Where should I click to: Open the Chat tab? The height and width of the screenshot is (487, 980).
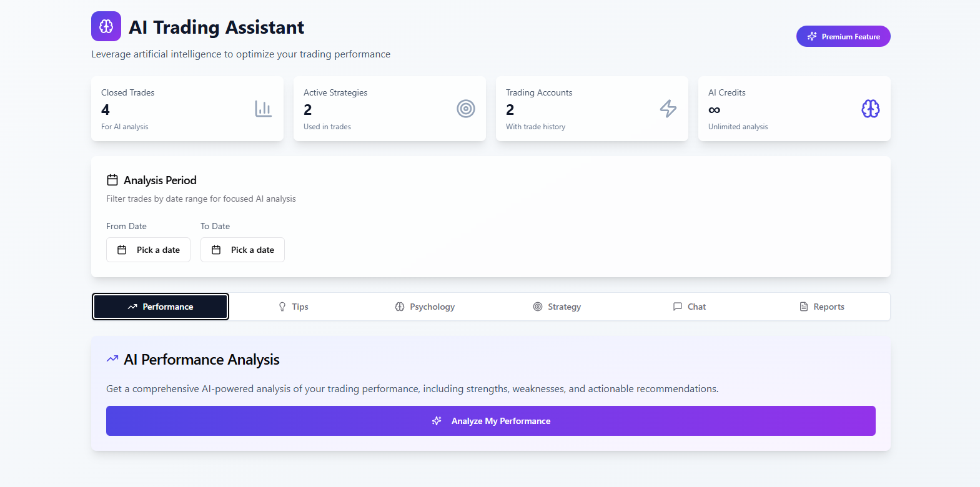pyautogui.click(x=689, y=307)
